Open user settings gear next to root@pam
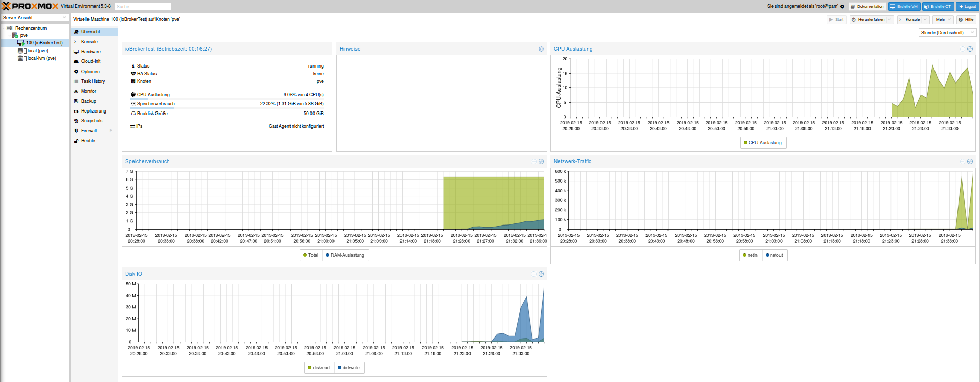 pos(842,7)
